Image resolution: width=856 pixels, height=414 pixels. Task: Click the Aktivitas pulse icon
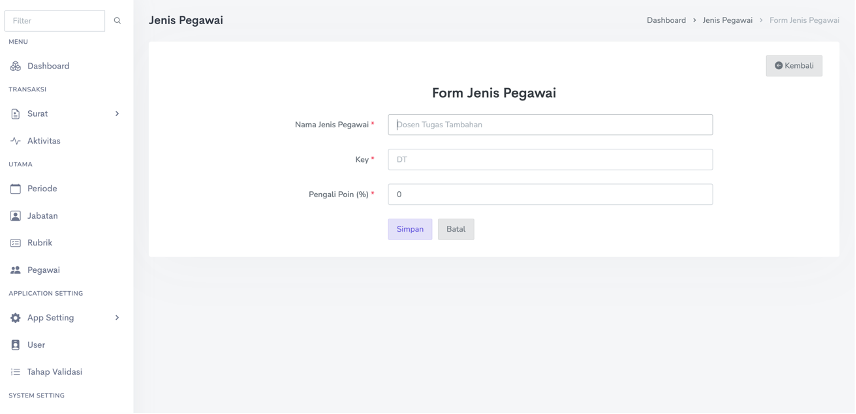[15, 141]
